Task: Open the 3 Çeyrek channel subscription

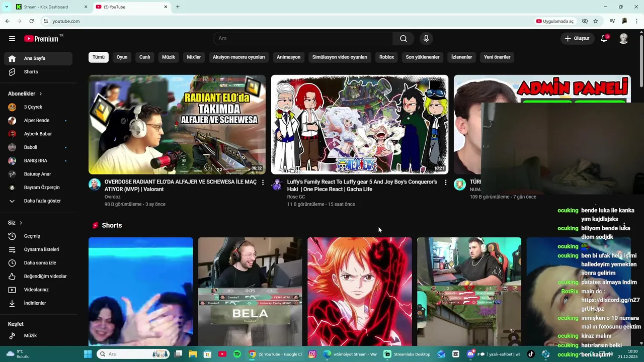Action: click(x=38, y=107)
